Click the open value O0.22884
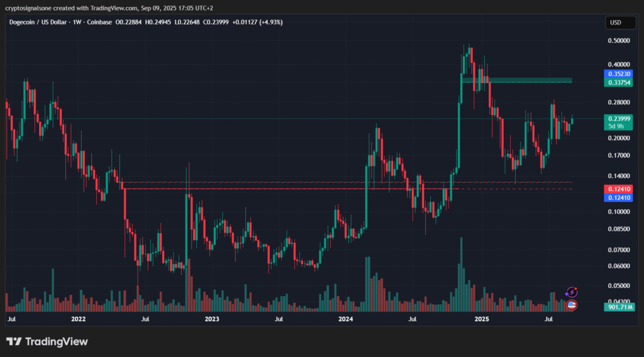This screenshot has width=644, height=357. (128, 22)
